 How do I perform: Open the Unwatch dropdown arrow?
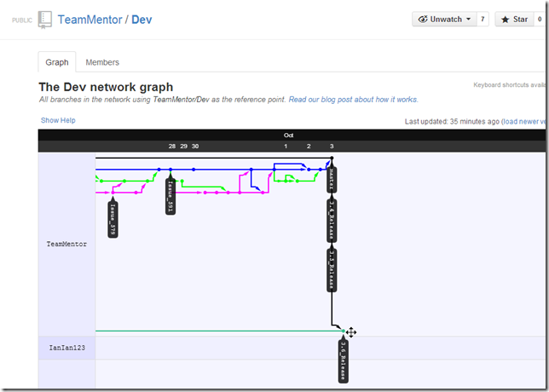click(x=468, y=19)
